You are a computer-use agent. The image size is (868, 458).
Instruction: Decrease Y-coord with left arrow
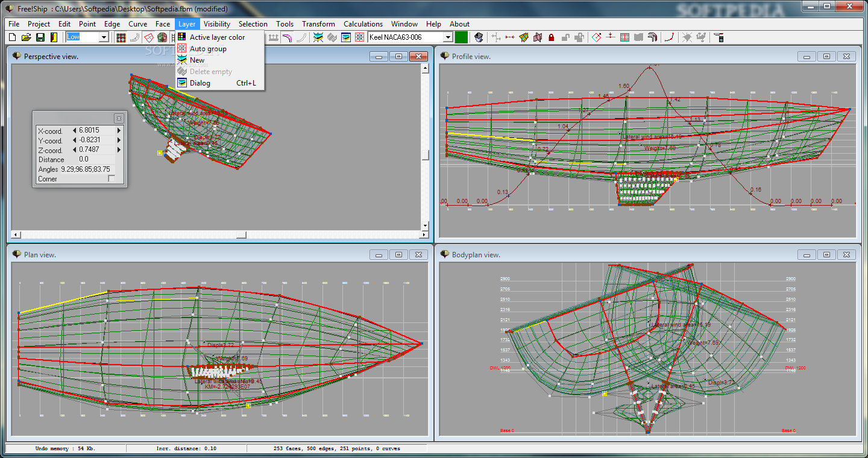pyautogui.click(x=74, y=140)
